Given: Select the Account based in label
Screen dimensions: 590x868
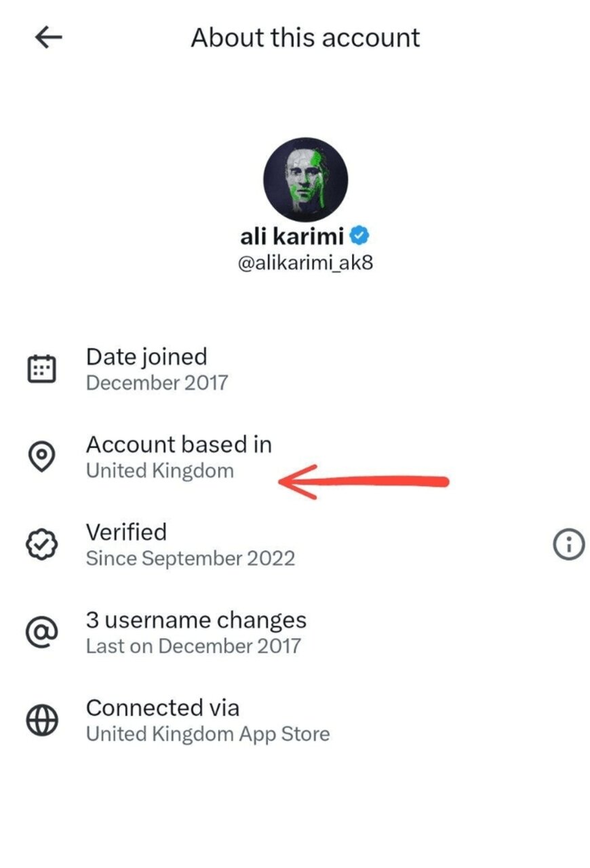Looking at the screenshot, I should 179,445.
